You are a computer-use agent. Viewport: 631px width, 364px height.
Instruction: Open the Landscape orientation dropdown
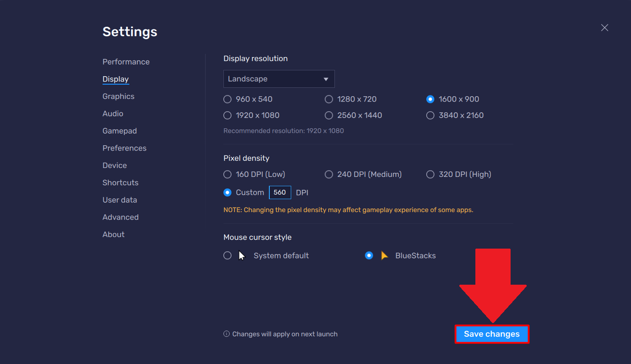tap(279, 79)
